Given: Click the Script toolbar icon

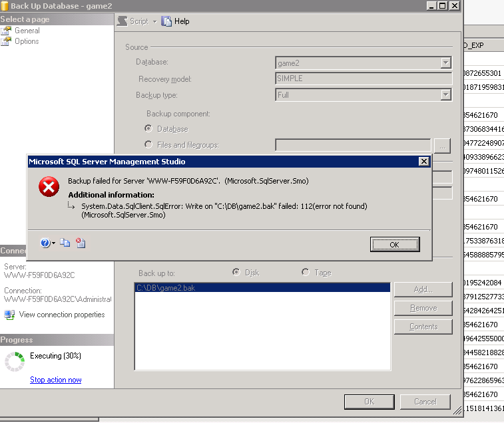Looking at the screenshot, I should 122,21.
